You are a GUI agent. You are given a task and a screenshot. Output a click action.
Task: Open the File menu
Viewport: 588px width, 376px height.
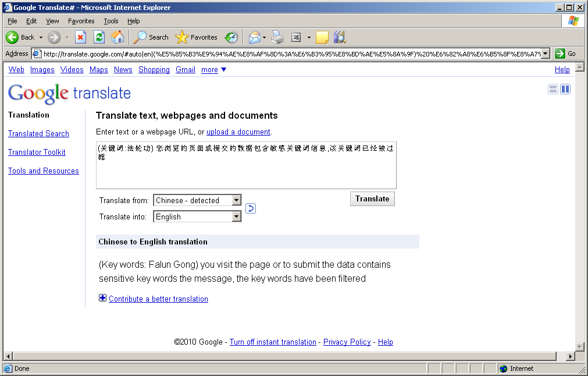[x=12, y=21]
